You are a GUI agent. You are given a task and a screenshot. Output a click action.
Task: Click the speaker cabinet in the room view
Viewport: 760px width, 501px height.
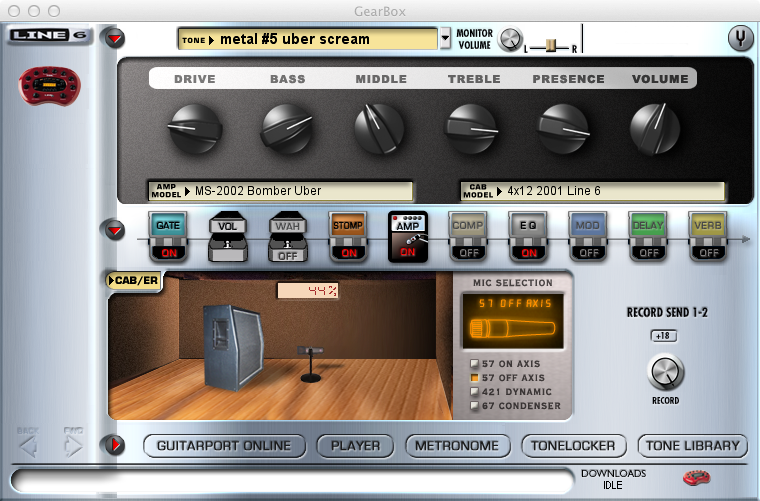(234, 347)
